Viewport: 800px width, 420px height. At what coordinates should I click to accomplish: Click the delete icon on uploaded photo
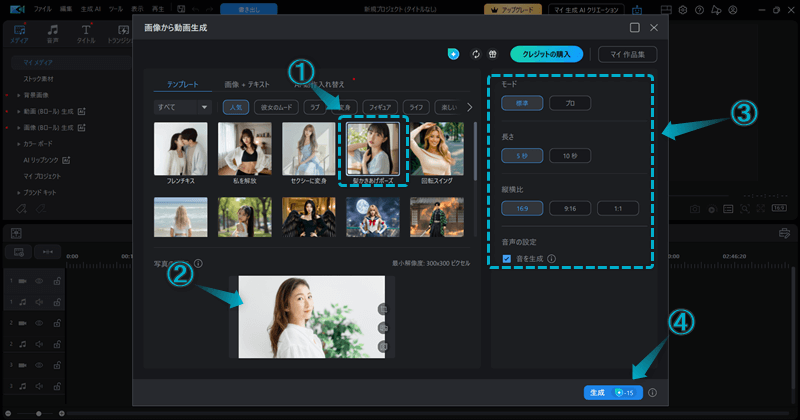pos(383,347)
